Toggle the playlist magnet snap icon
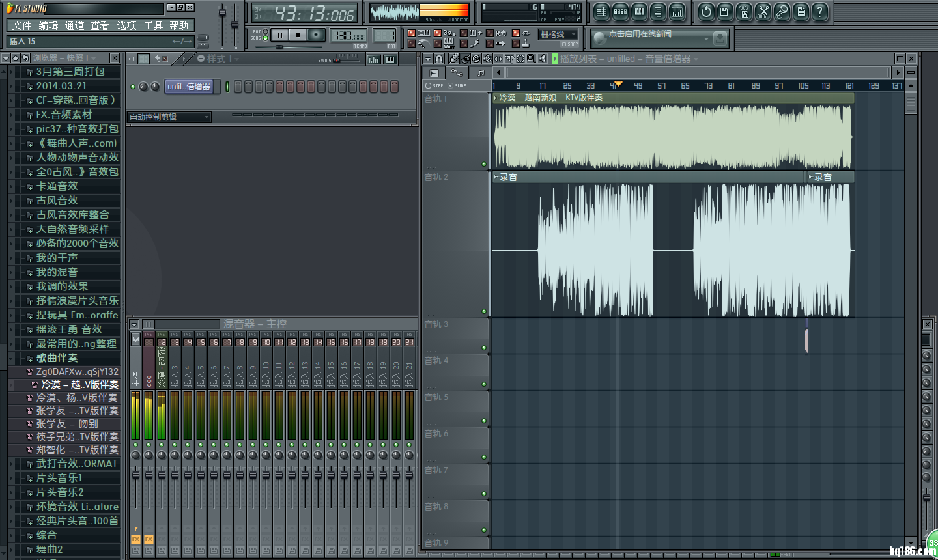938x560 pixels. [439, 59]
